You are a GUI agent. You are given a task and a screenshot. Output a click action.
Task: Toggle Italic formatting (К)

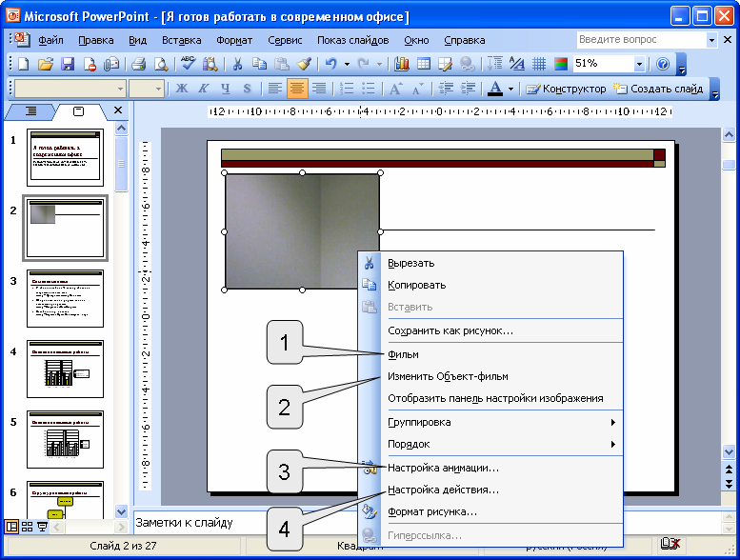pyautogui.click(x=204, y=89)
